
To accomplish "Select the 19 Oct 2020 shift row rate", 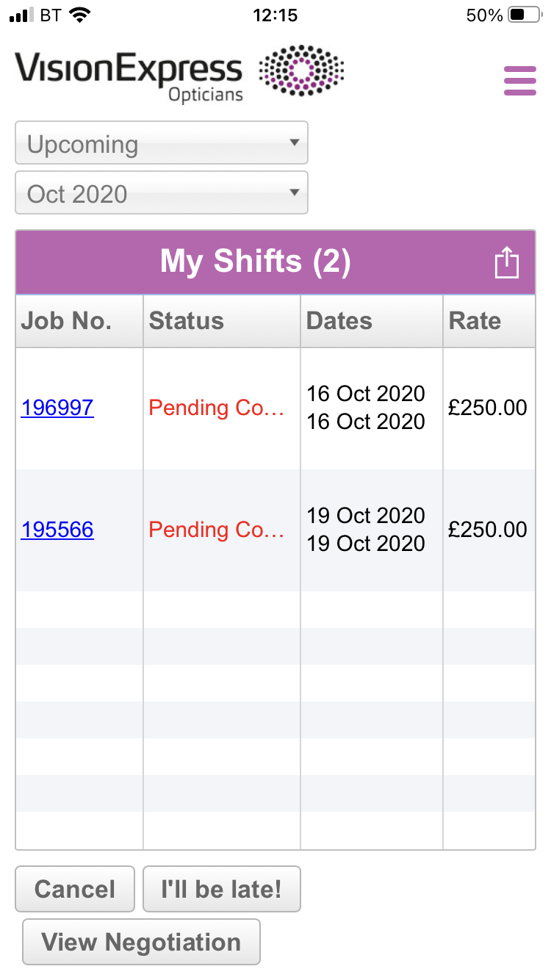I will 488,530.
